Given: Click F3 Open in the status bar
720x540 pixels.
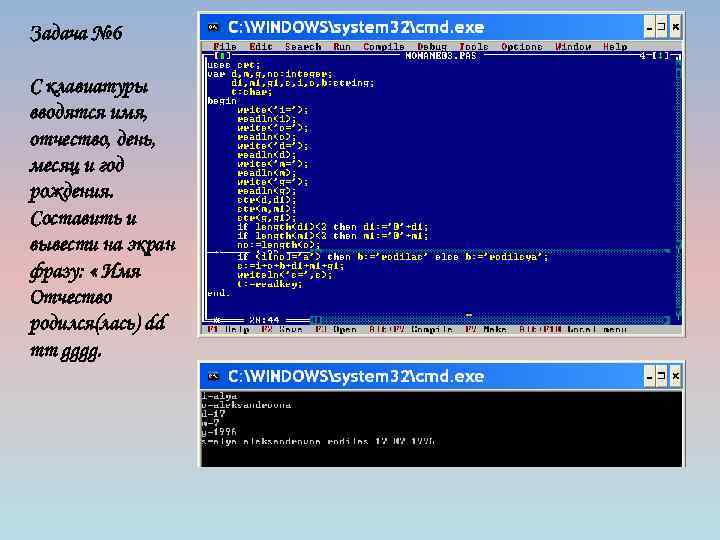Looking at the screenshot, I should pos(336,329).
